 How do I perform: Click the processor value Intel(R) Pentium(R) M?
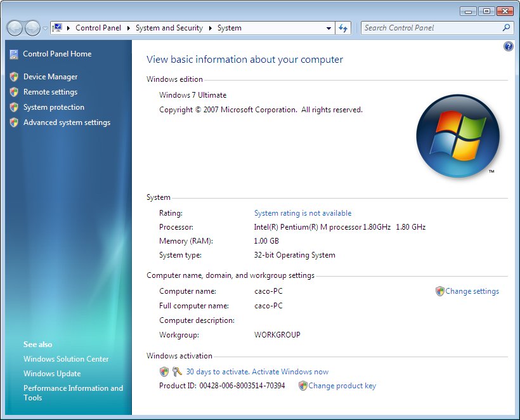(x=340, y=227)
